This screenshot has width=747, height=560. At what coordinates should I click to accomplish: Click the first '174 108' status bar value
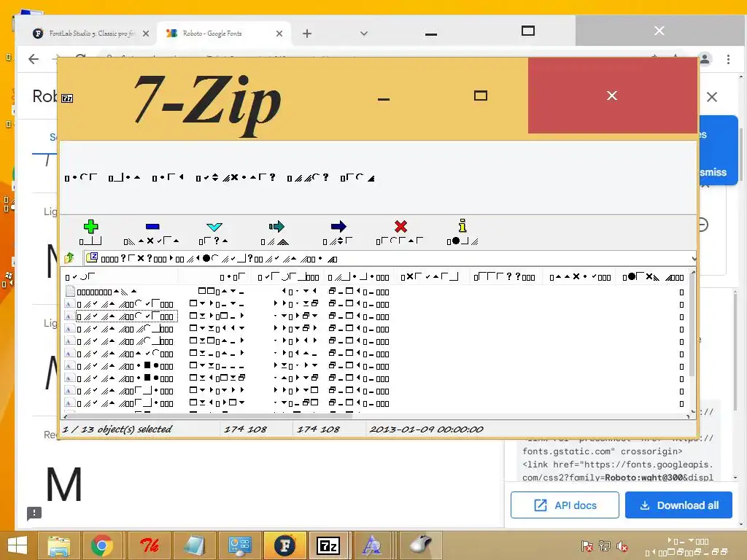click(245, 429)
